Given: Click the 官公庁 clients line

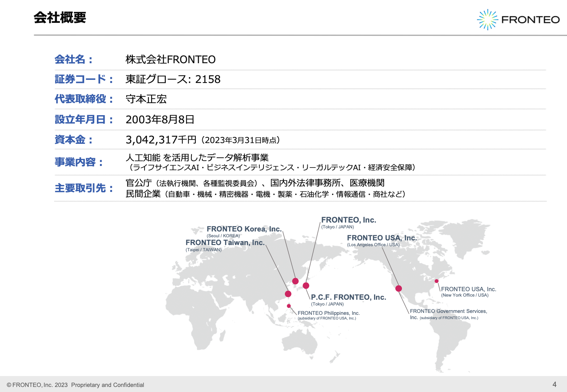Looking at the screenshot, I should (x=255, y=183).
